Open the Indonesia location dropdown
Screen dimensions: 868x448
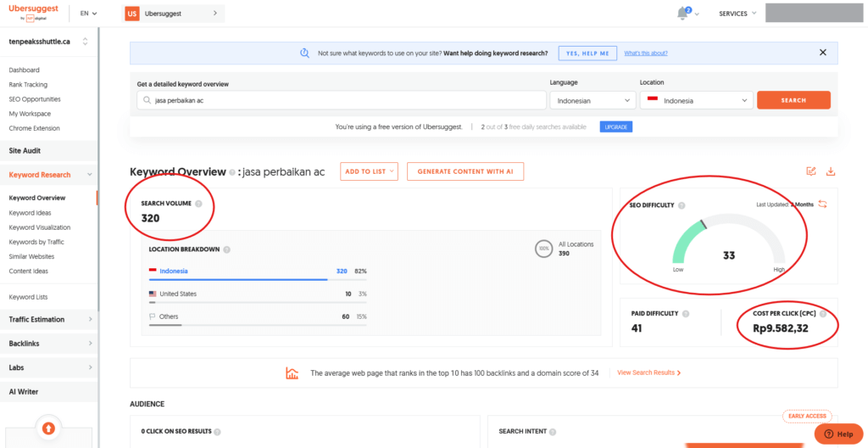pyautogui.click(x=697, y=100)
